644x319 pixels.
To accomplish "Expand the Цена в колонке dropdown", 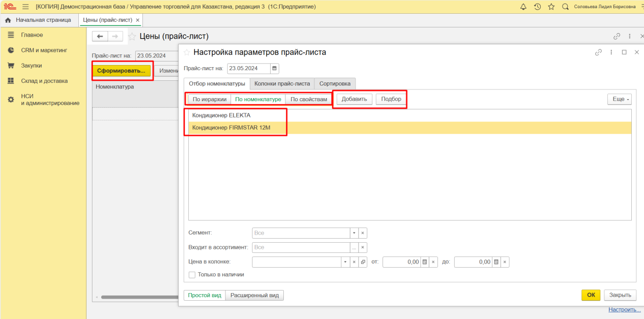I will 345,262.
